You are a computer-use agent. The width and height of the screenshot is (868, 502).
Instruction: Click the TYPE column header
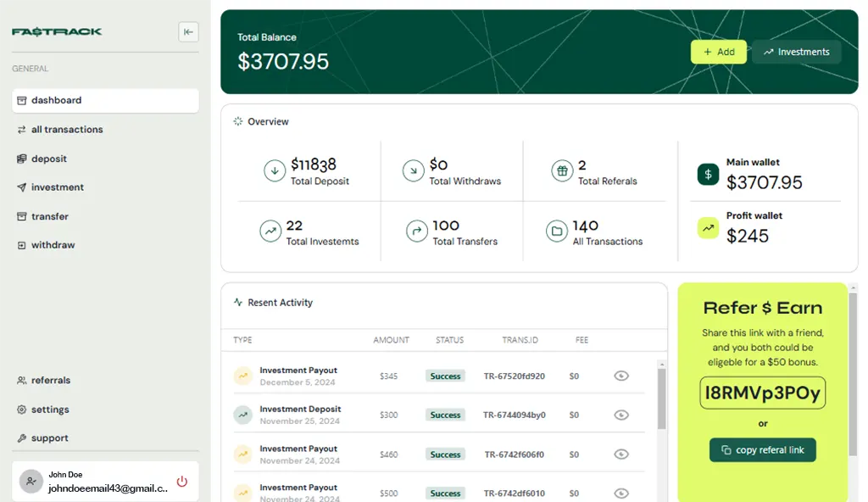click(242, 340)
